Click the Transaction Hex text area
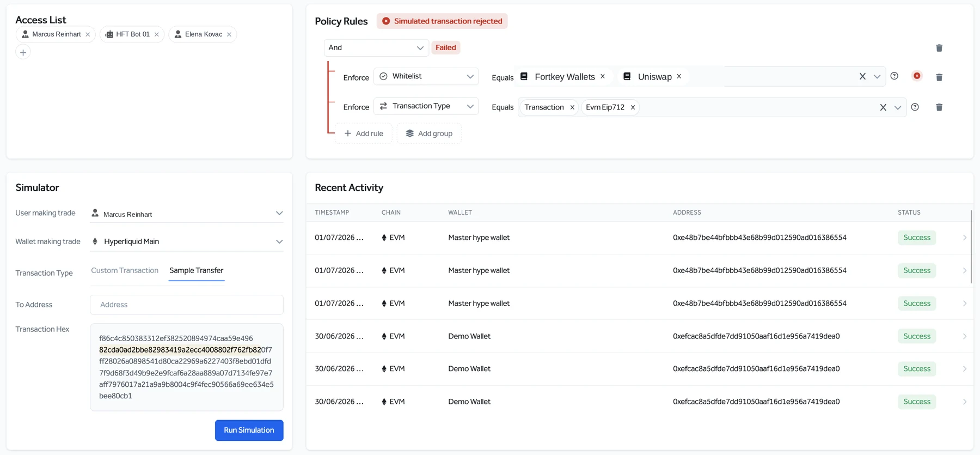980x455 pixels. (187, 367)
